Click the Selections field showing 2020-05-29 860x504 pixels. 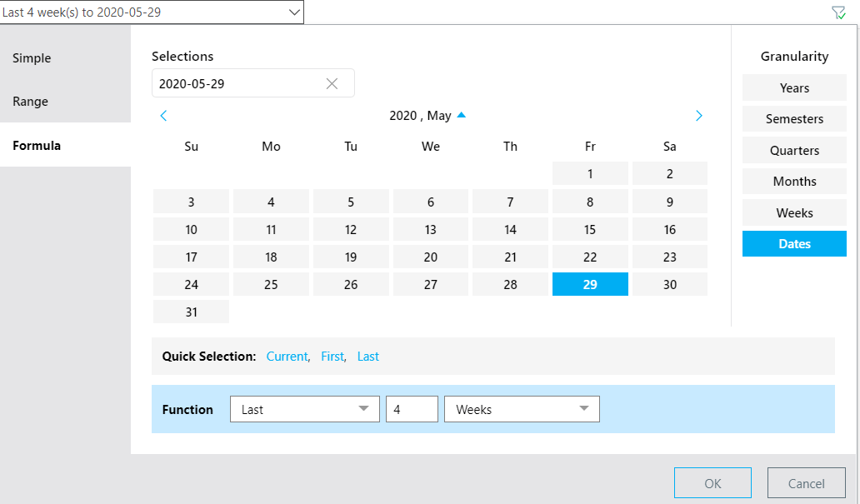[252, 83]
